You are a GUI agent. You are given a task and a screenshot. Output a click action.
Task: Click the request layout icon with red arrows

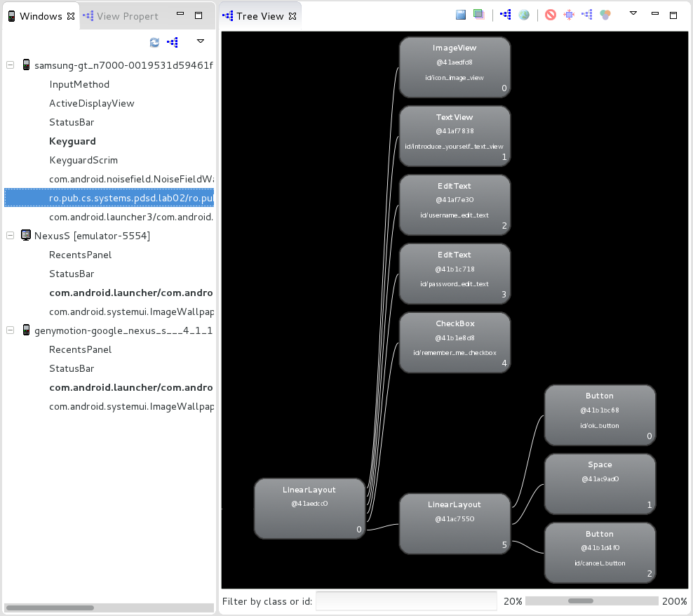569,15
